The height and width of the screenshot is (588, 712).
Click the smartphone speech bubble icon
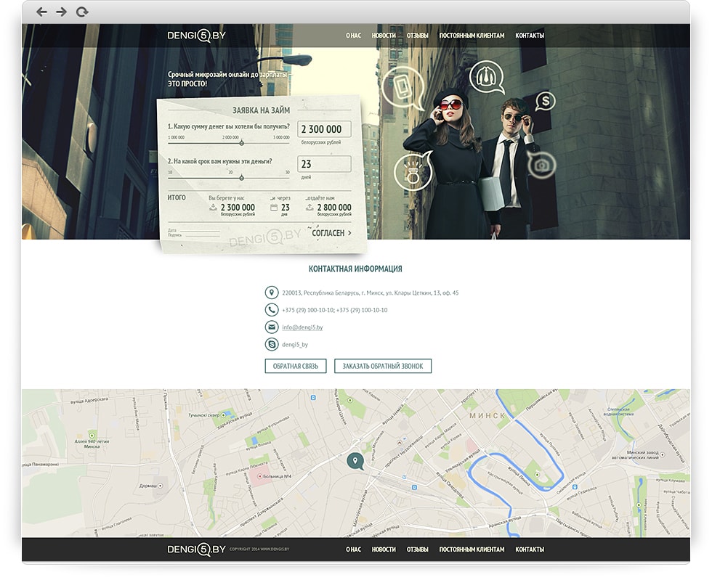tap(402, 86)
